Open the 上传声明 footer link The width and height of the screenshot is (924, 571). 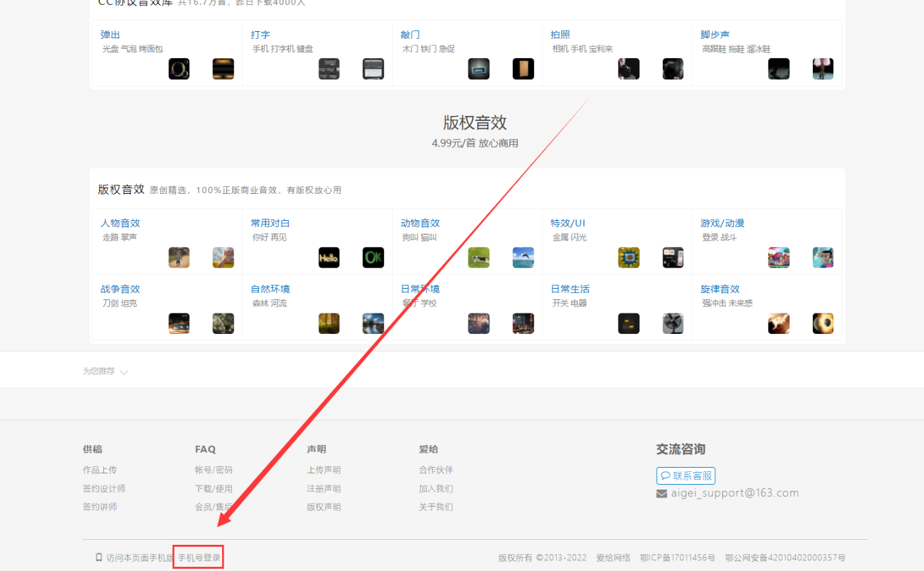324,470
